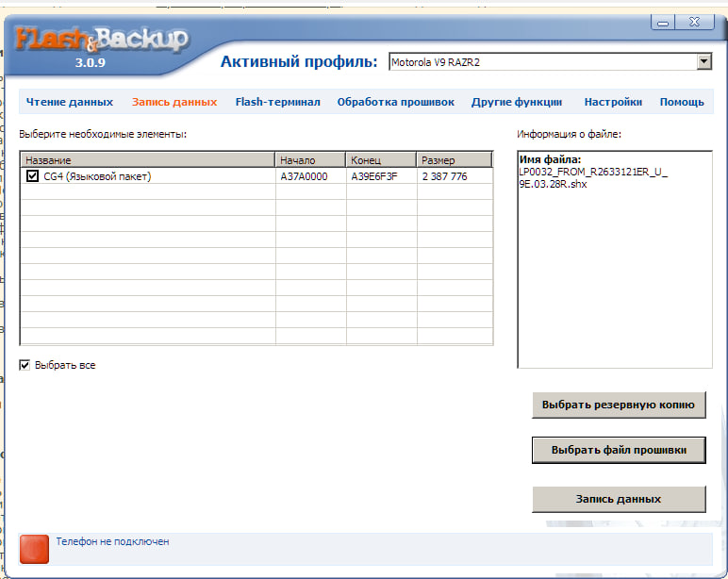
Task: Expand the Активный профиль dropdown arrow
Action: (703, 61)
